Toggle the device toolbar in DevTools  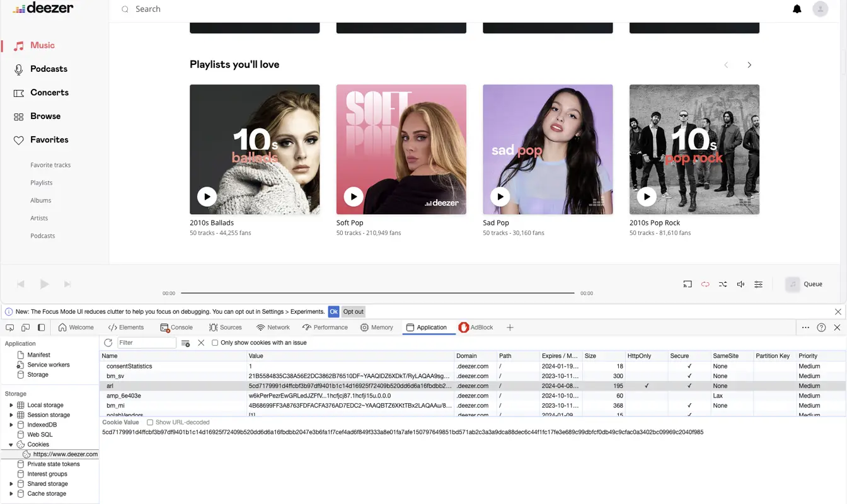[24, 327]
